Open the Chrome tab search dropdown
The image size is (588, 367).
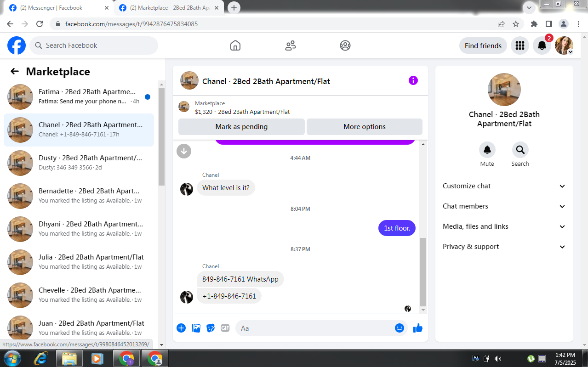pyautogui.click(x=530, y=7)
